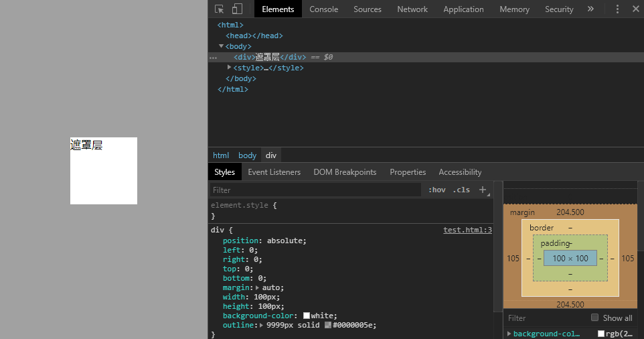Image resolution: width=644 pixels, height=339 pixels.
Task: Focus the Styles filter input
Action: click(315, 190)
